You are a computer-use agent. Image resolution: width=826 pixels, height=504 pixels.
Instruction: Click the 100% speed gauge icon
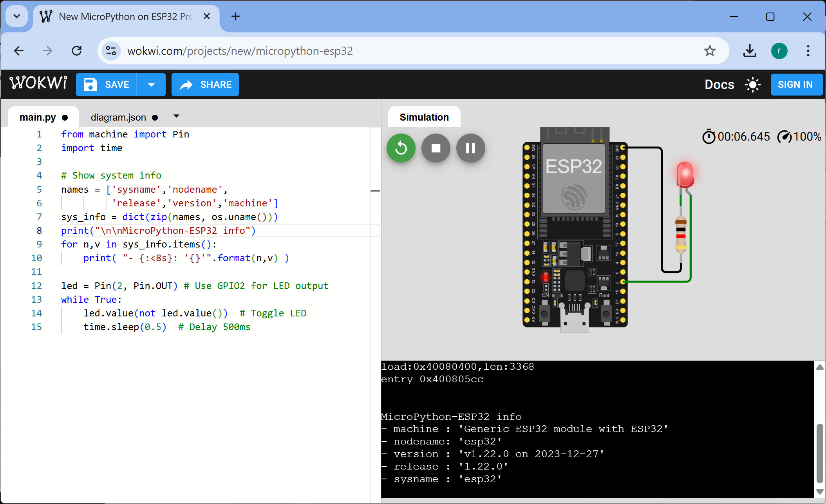pos(784,137)
